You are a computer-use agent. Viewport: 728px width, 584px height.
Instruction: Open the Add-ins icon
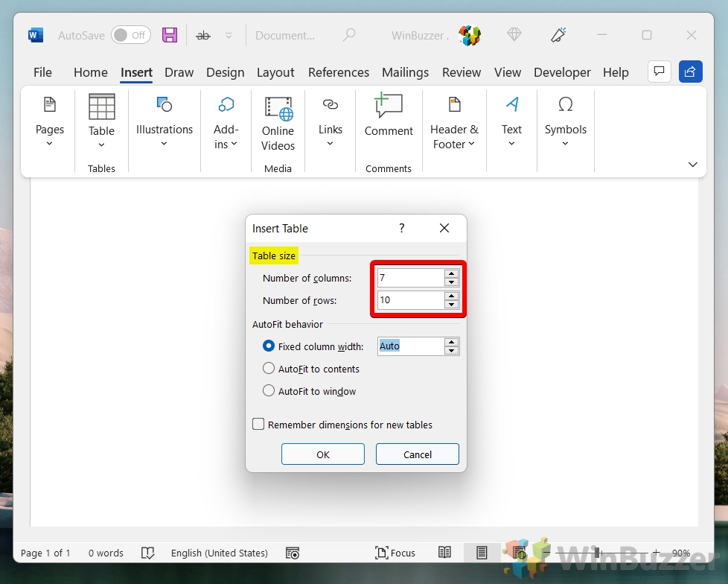[226, 104]
